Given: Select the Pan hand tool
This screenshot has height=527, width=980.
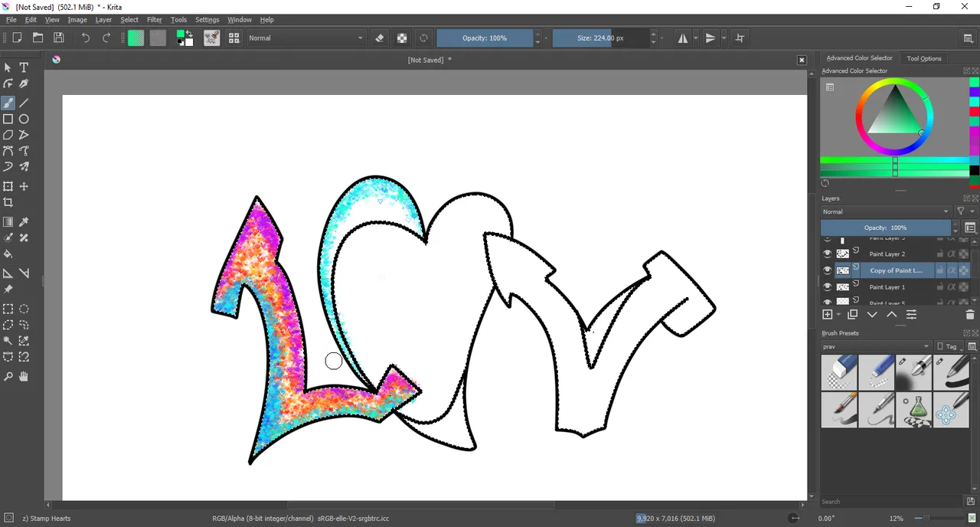Looking at the screenshot, I should (x=24, y=376).
